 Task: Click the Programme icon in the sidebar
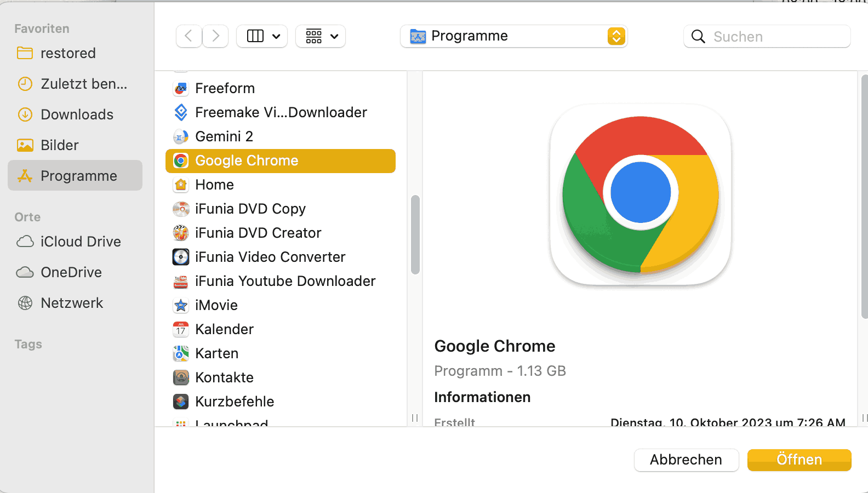[x=25, y=176]
